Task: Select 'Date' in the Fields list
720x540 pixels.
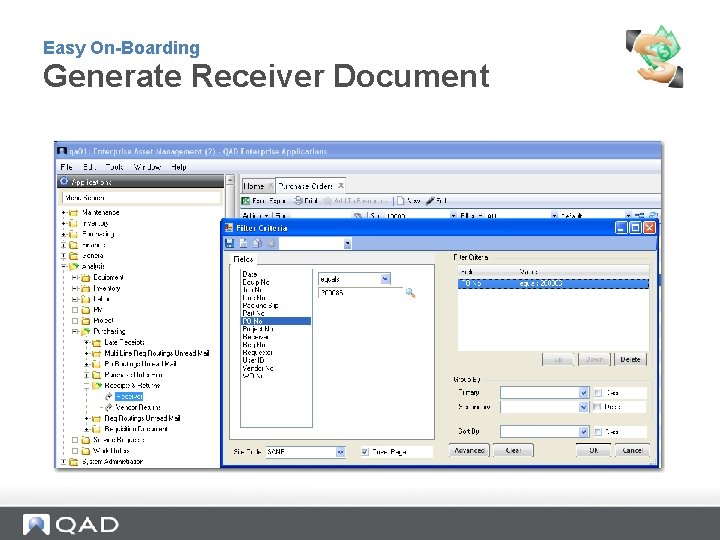Action: coord(250,274)
